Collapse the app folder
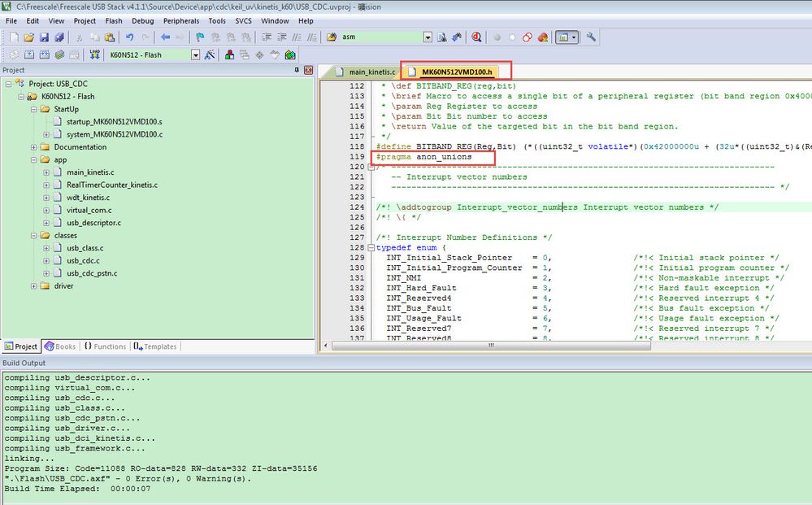 pos(33,160)
